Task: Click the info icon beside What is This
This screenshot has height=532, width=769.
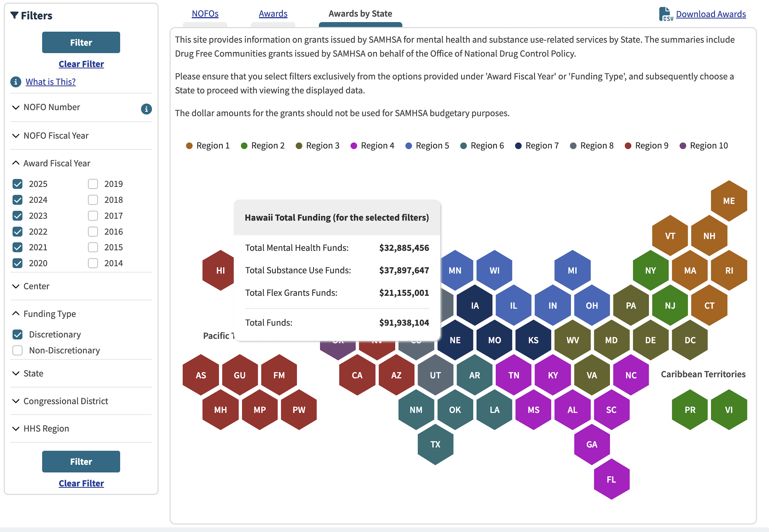Action: [x=16, y=82]
